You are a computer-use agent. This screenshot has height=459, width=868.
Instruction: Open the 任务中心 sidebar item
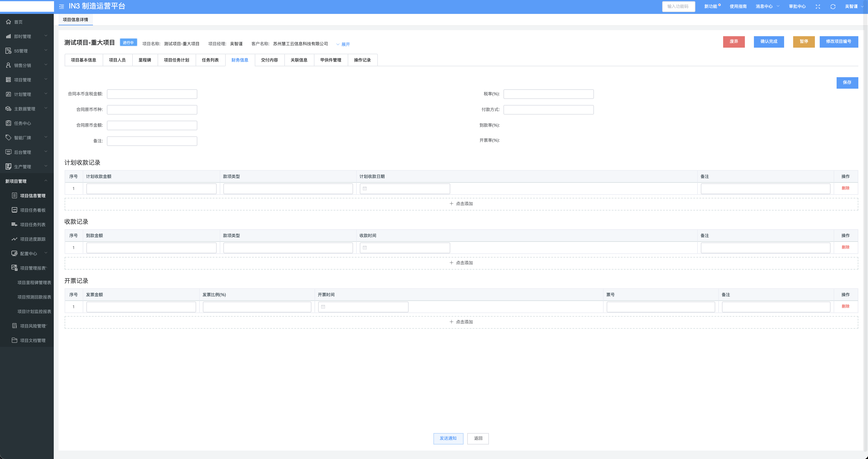(23, 123)
